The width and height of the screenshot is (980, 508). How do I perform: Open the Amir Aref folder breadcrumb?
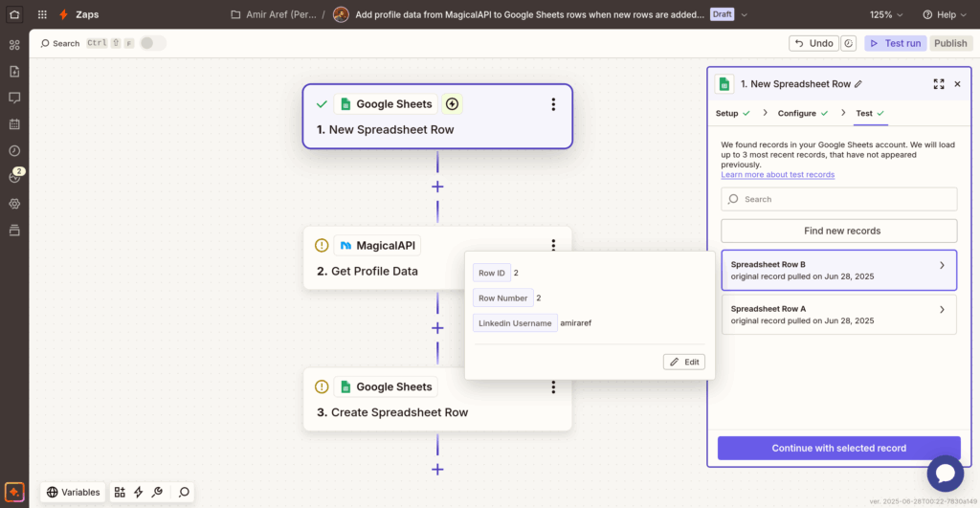274,14
